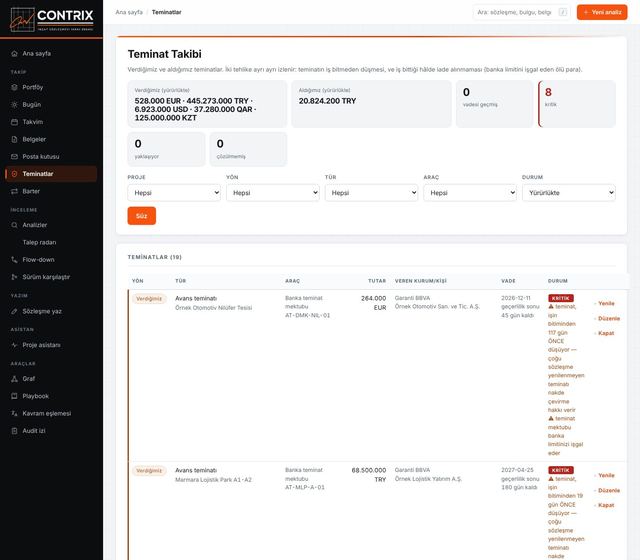Screen dimensions: 640x560
Task: Click the Takvim calendar icon
Action: click(14, 122)
